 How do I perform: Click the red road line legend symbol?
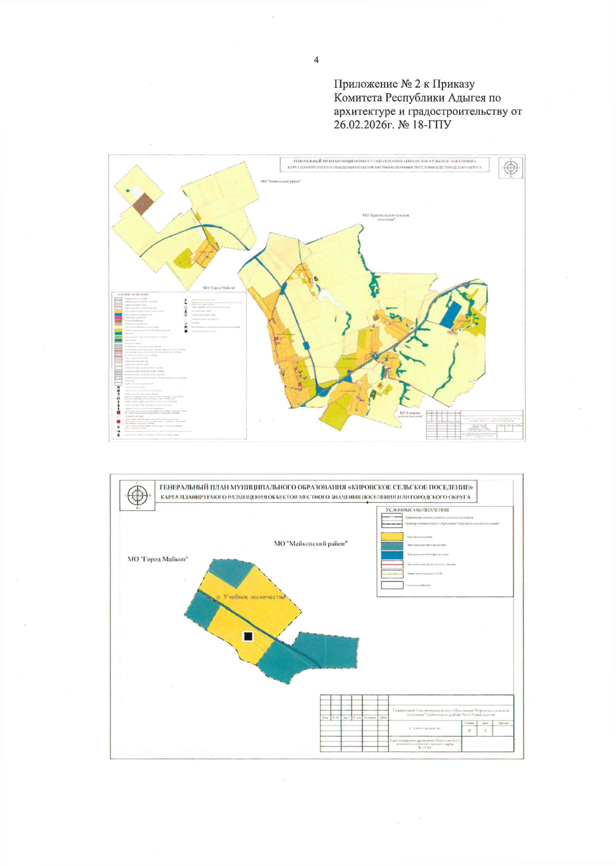(x=392, y=564)
